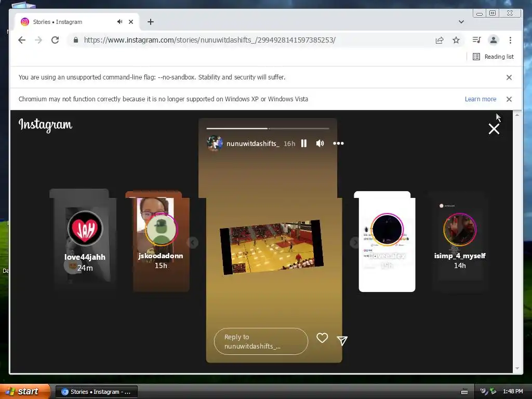Close the story viewer with the X
The image size is (532, 399).
point(494,129)
